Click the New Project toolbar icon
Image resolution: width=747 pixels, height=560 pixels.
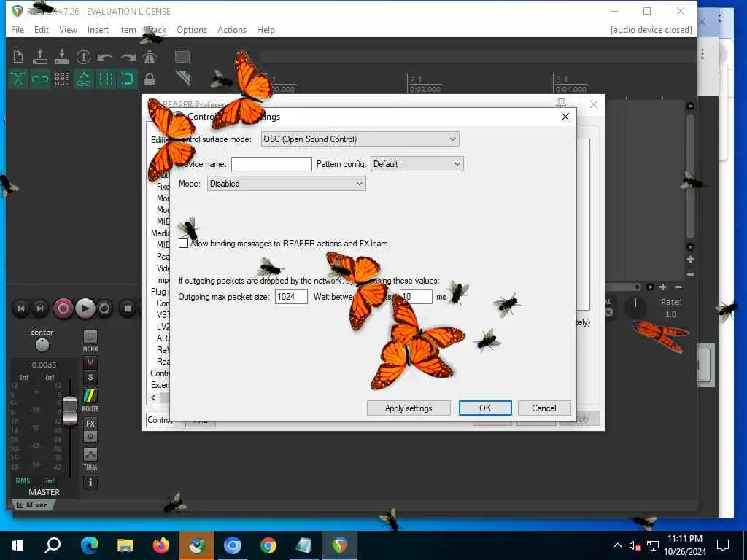18,57
